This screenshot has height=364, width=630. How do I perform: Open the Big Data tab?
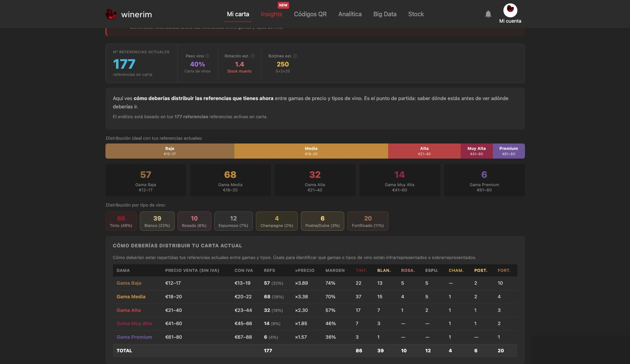coord(385,14)
